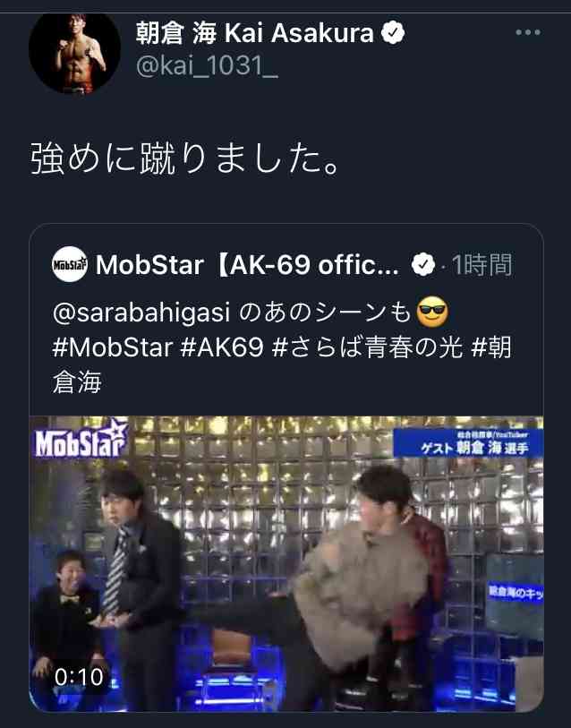Click the sunglasses emoji in quoted tweet
Image resolution: width=571 pixels, height=728 pixels.
tap(432, 312)
